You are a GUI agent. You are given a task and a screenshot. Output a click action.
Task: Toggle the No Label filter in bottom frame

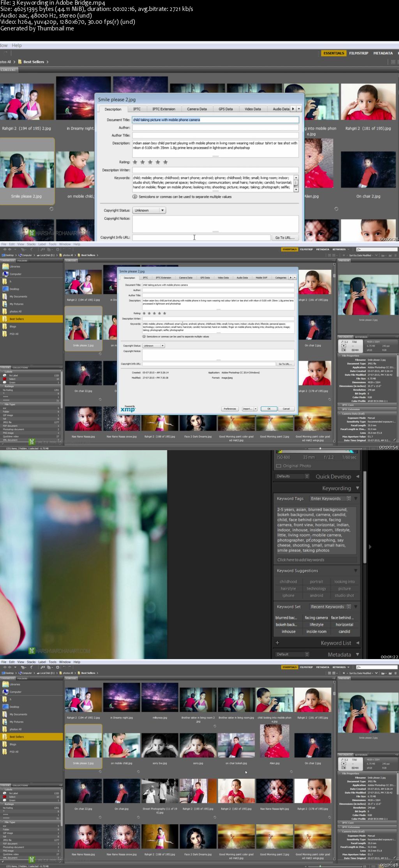click(31, 793)
